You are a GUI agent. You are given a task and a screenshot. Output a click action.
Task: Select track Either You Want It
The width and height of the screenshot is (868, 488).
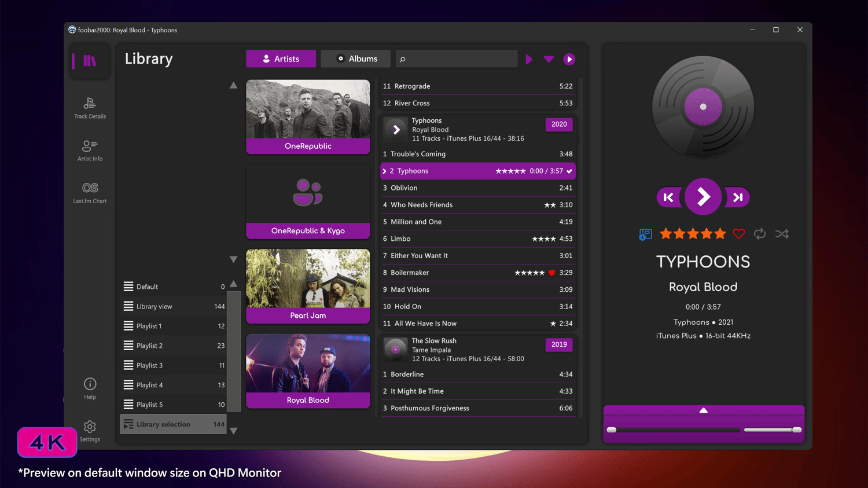click(x=478, y=256)
